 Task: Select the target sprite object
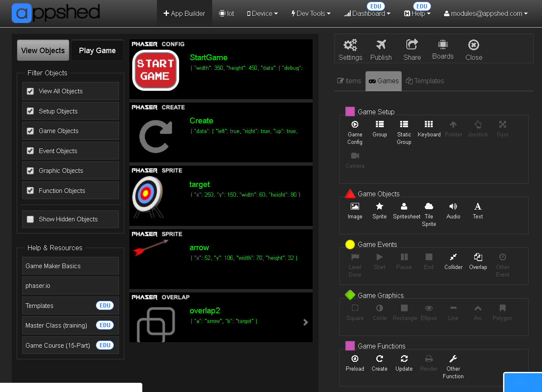(x=221, y=196)
